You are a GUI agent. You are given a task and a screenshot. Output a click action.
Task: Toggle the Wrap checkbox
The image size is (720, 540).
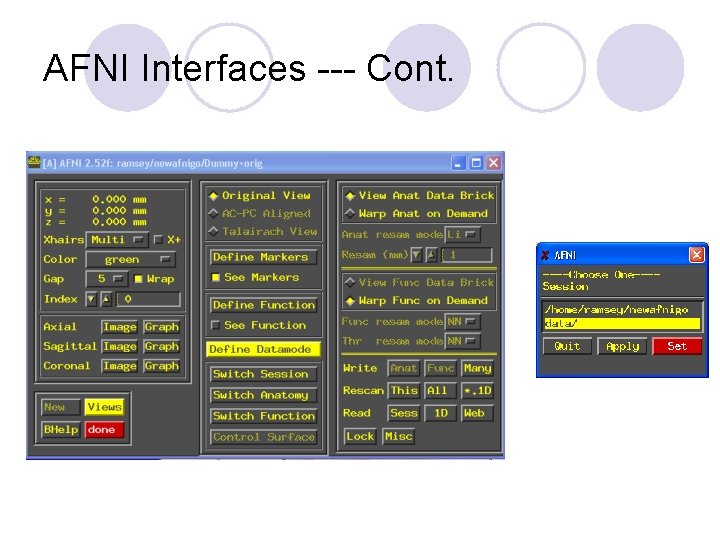pos(138,279)
